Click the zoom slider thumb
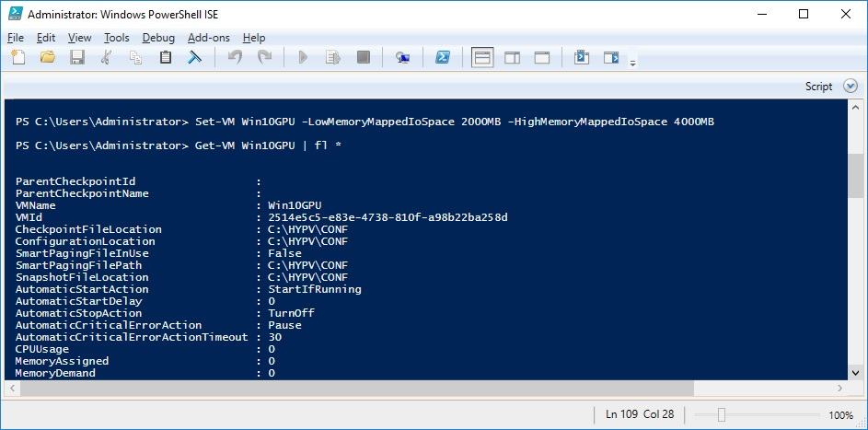868x430 pixels. pyautogui.click(x=721, y=414)
